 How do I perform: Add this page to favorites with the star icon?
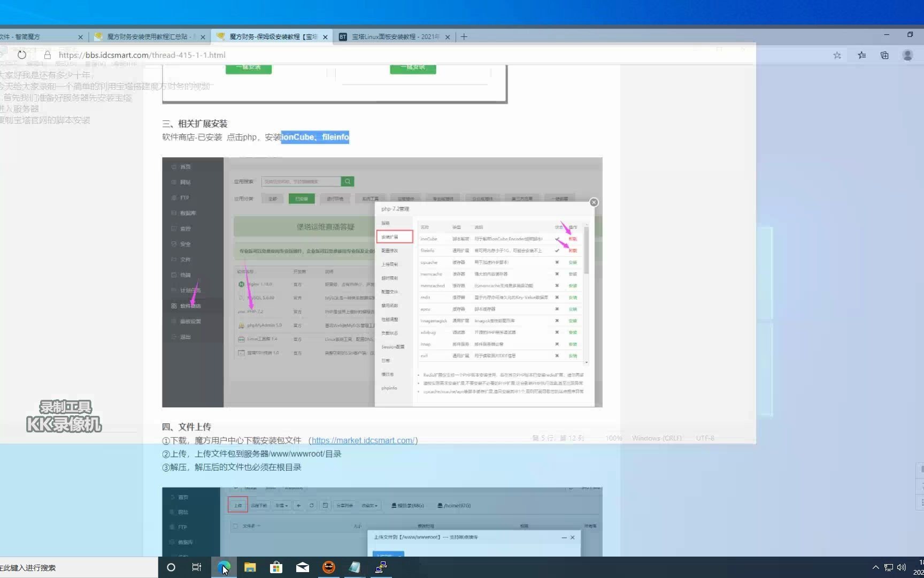tap(837, 55)
